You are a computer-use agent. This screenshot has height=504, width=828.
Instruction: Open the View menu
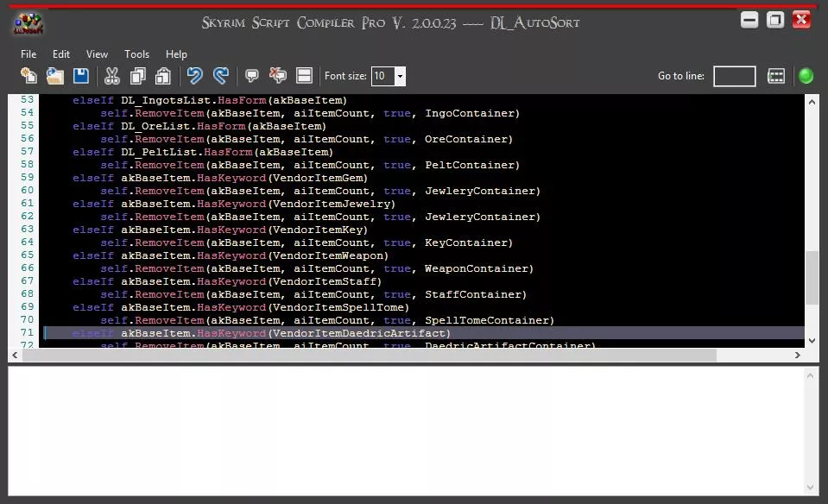coord(97,54)
